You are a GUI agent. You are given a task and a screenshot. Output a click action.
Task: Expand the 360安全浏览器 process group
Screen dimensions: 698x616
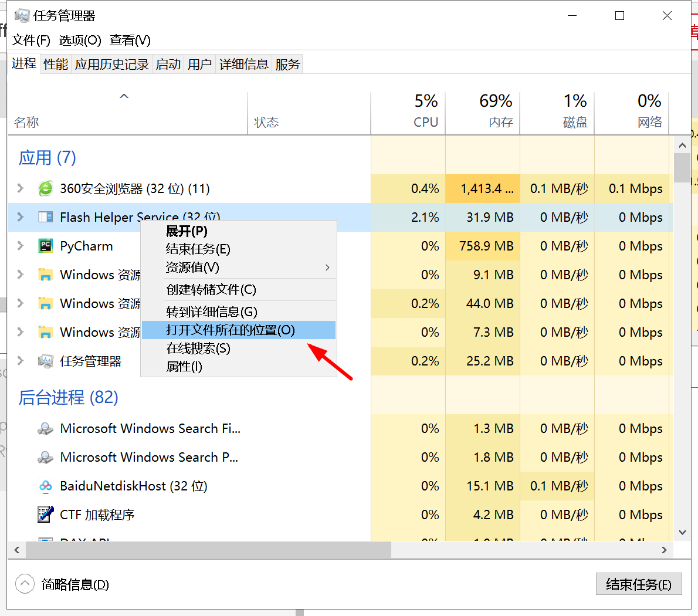point(20,188)
